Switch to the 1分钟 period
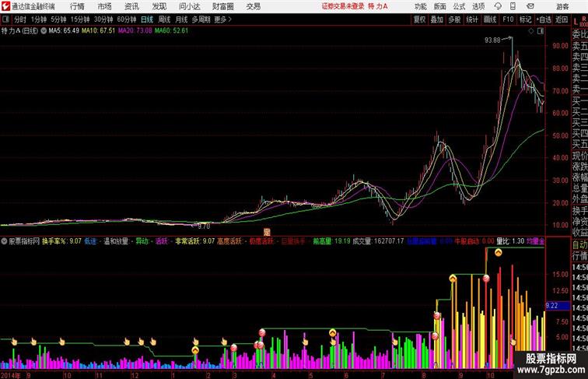The width and height of the screenshot is (588, 379). click(x=39, y=19)
